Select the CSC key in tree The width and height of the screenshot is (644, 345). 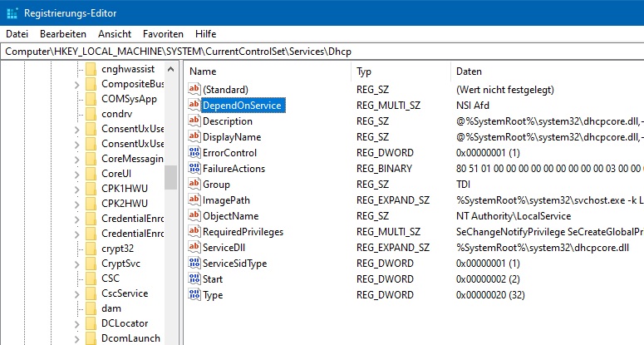click(111, 278)
